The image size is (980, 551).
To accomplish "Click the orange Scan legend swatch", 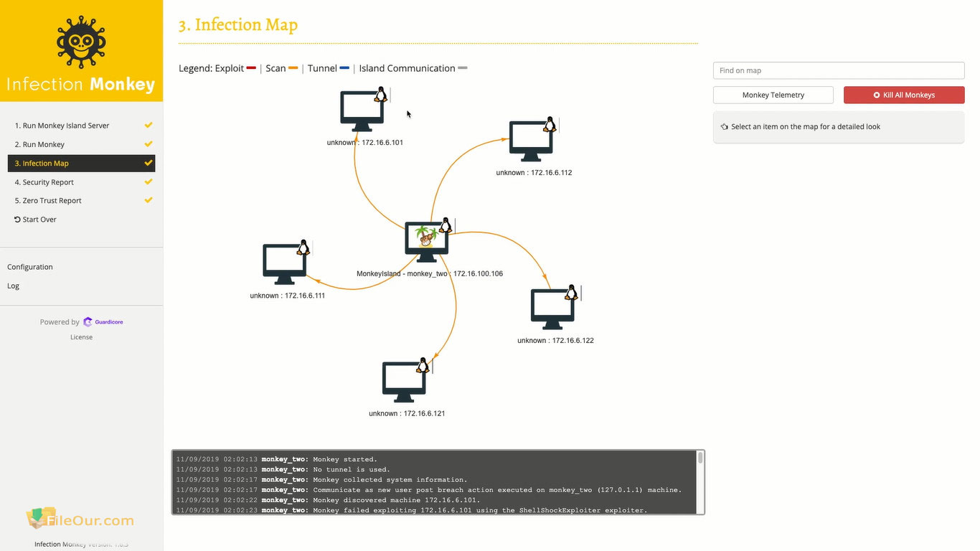I will tap(293, 68).
